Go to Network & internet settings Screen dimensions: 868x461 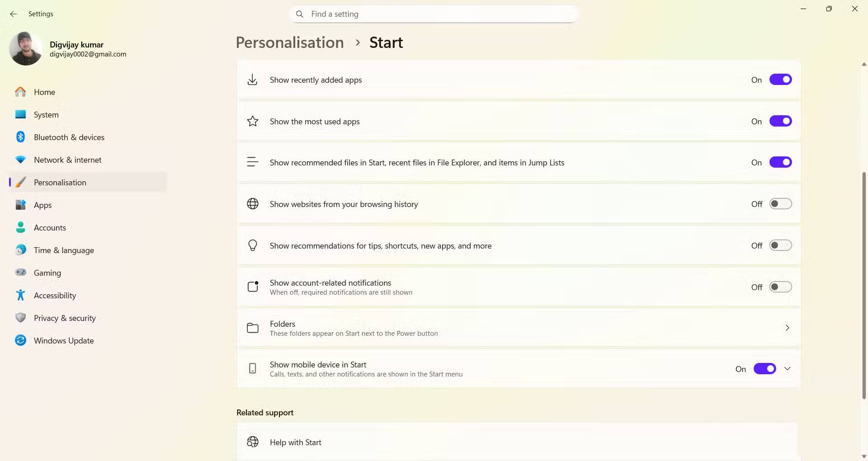tap(67, 160)
